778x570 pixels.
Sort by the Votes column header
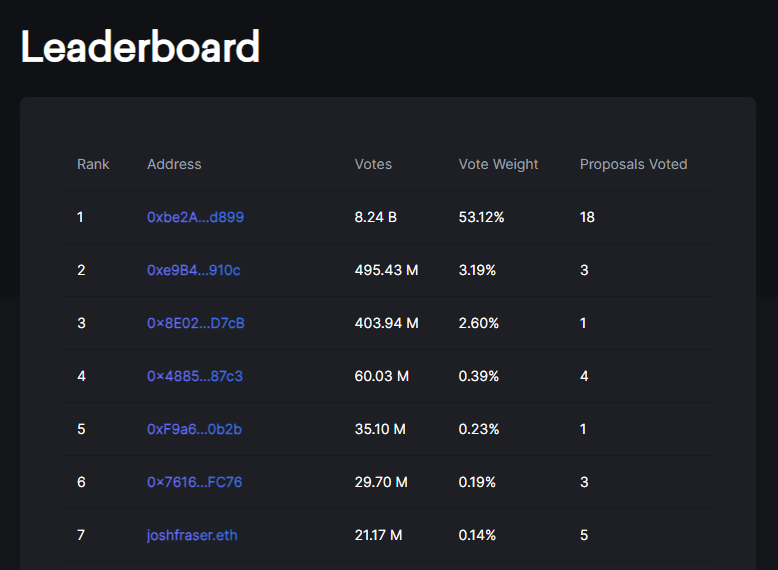click(373, 164)
